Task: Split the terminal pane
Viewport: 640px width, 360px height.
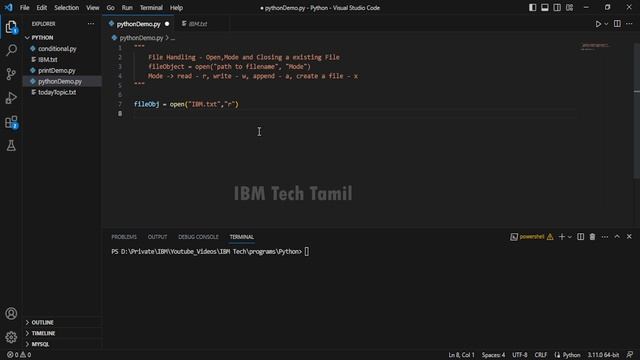Action: coord(580,237)
